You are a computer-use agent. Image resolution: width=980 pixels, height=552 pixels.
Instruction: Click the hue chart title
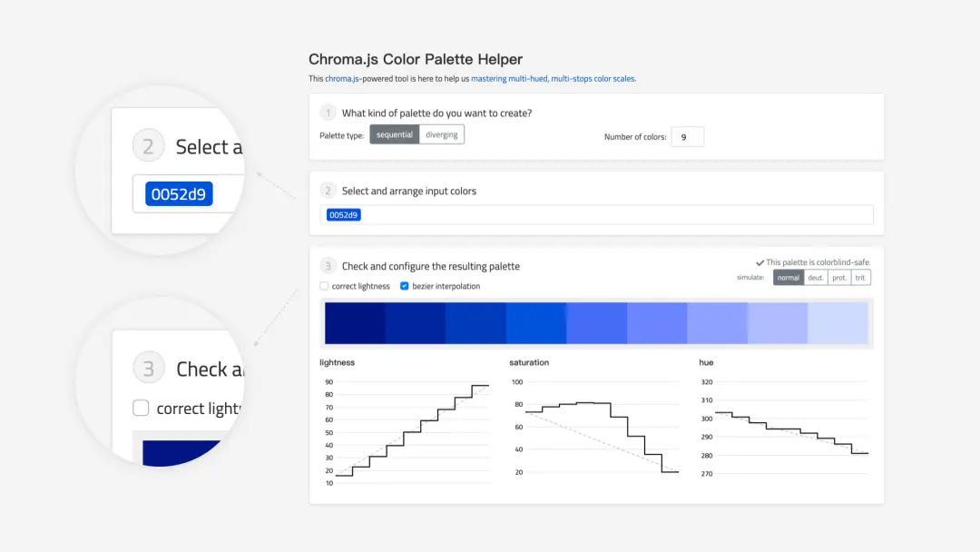(x=706, y=362)
